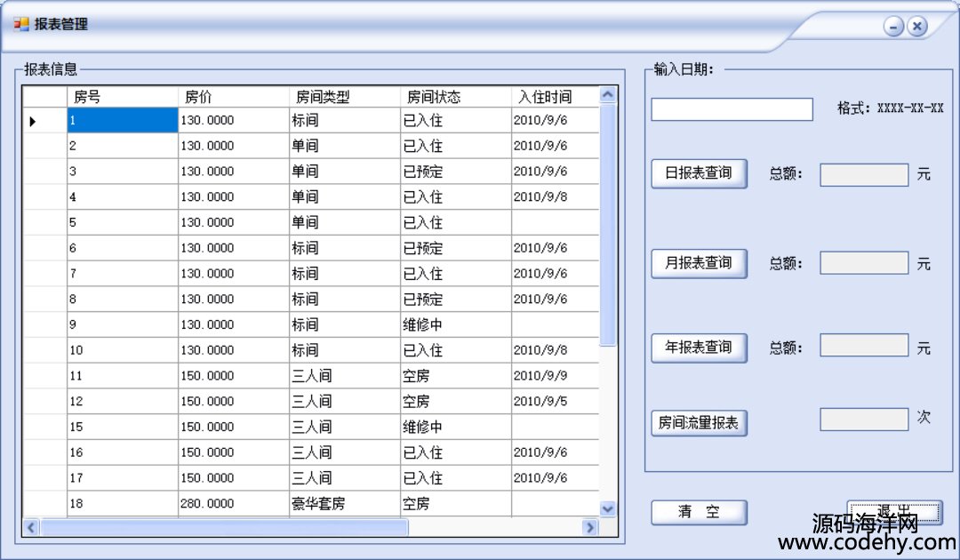Click the 报表管理 window title icon
The image size is (960, 560).
point(21,24)
